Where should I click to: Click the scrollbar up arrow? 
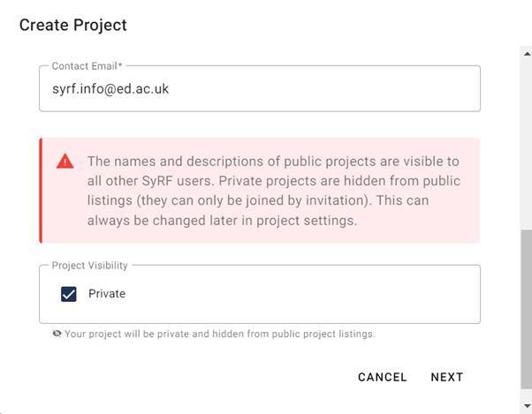pos(526,52)
